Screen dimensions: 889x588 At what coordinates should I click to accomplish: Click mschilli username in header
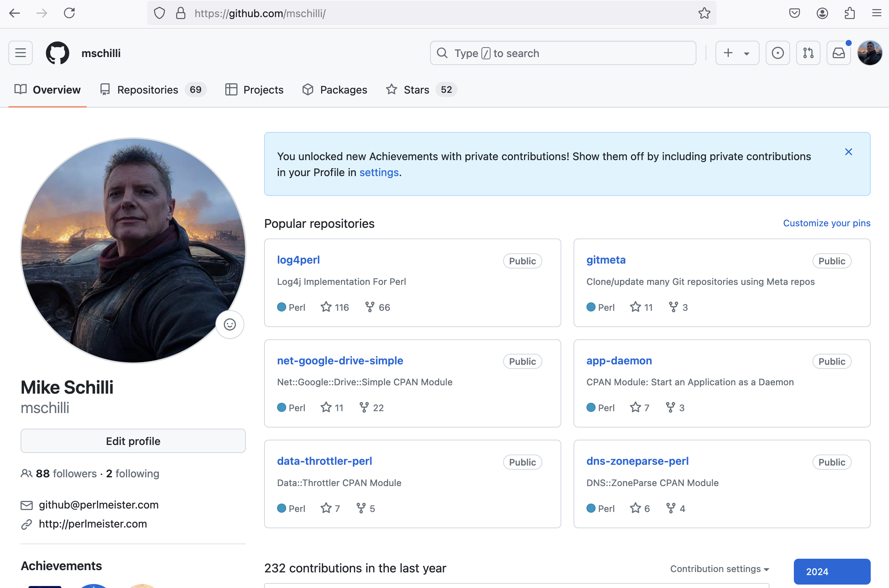101,53
